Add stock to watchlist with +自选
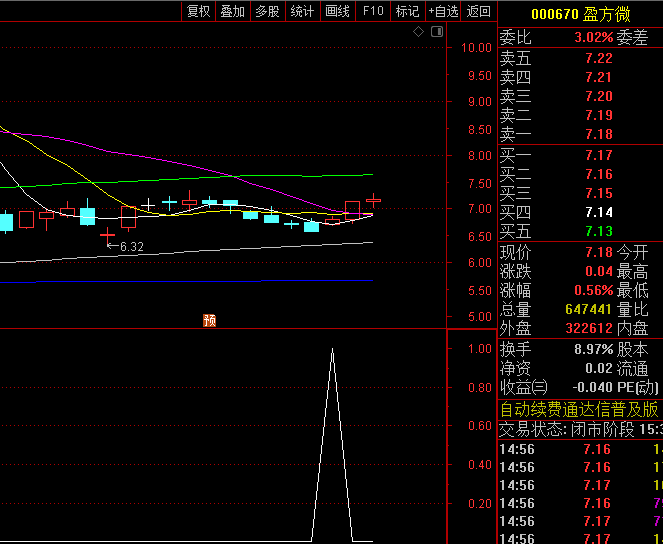 (x=444, y=11)
